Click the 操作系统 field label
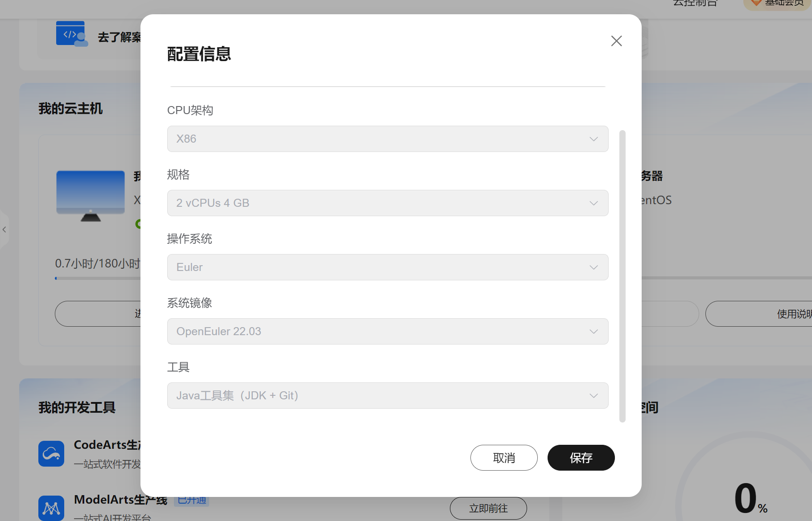The image size is (812, 521). (x=190, y=239)
